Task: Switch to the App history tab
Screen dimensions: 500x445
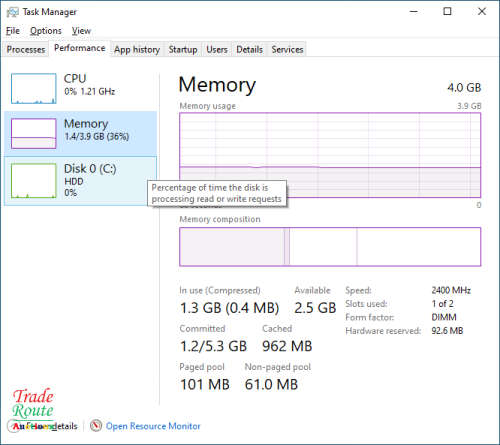Action: point(137,49)
